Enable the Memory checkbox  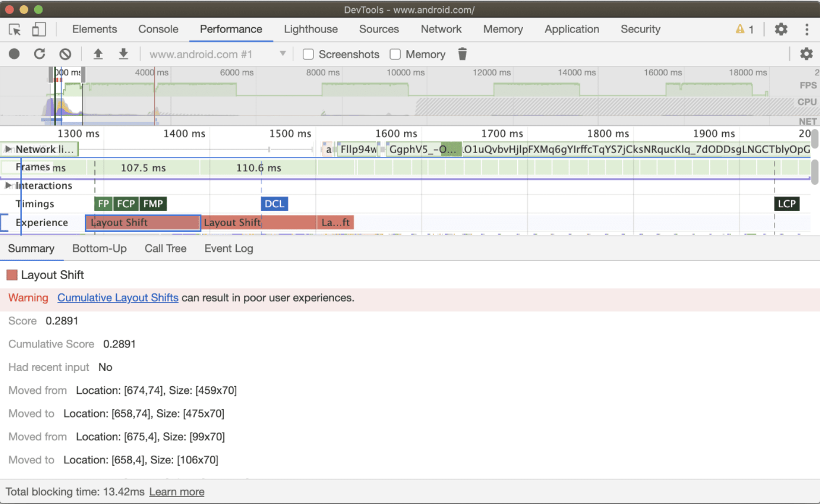[x=395, y=54]
